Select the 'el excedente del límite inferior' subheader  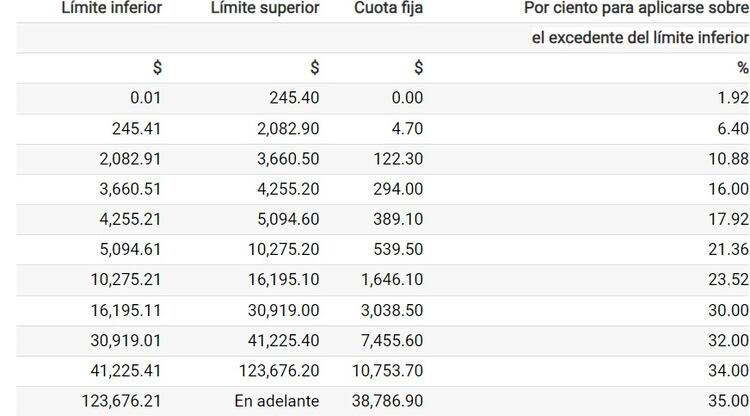[640, 38]
